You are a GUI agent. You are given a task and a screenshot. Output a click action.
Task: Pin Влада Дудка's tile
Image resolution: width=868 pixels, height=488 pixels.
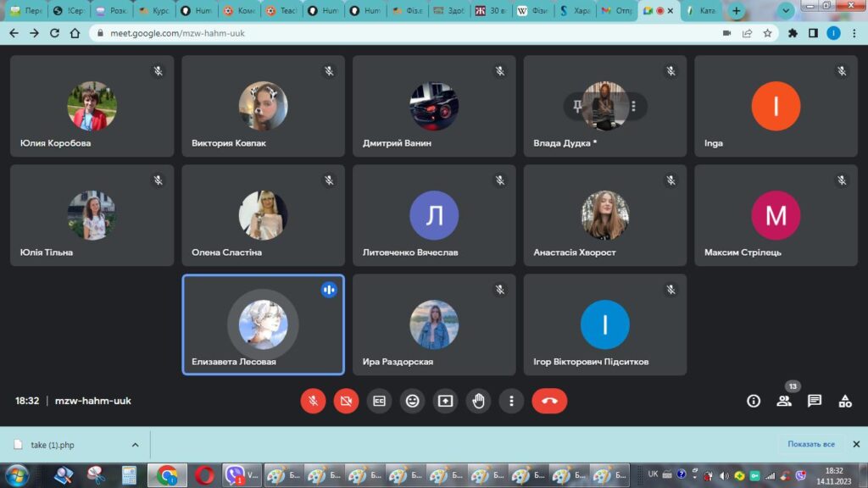tap(576, 106)
